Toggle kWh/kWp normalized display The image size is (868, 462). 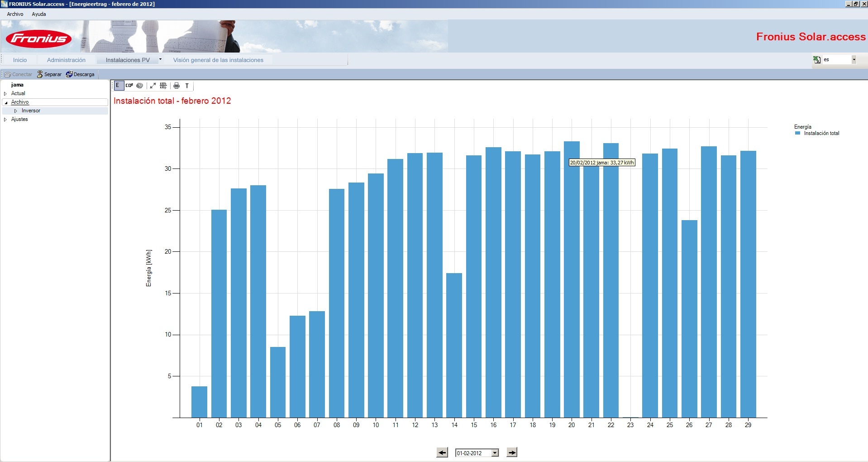(x=163, y=85)
